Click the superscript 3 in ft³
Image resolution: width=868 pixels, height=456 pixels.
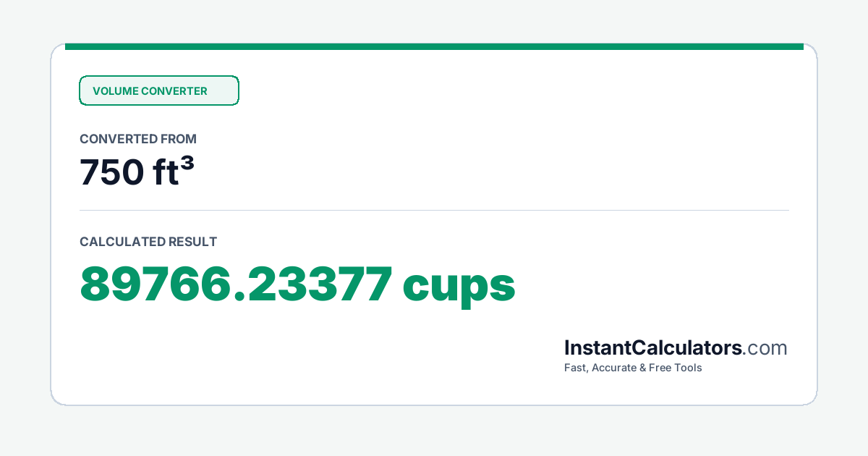pyautogui.click(x=187, y=163)
